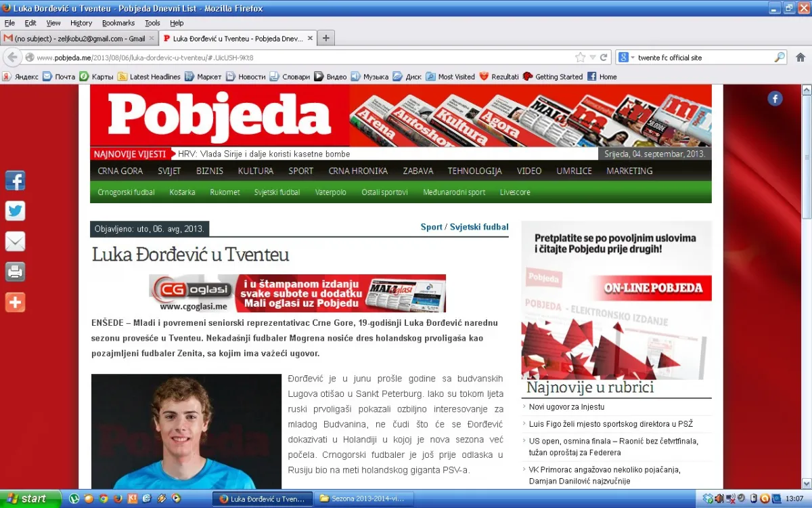Open Most Visited bookmarks folder
This screenshot has width=812, height=508.
tap(451, 77)
